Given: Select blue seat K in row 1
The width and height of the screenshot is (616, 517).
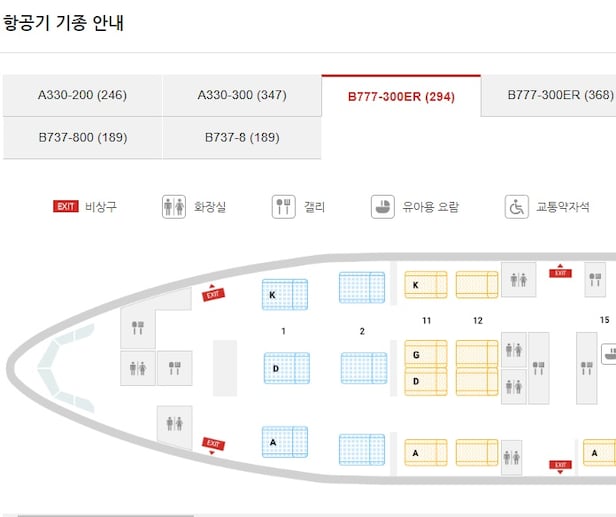Looking at the screenshot, I should [x=284, y=295].
